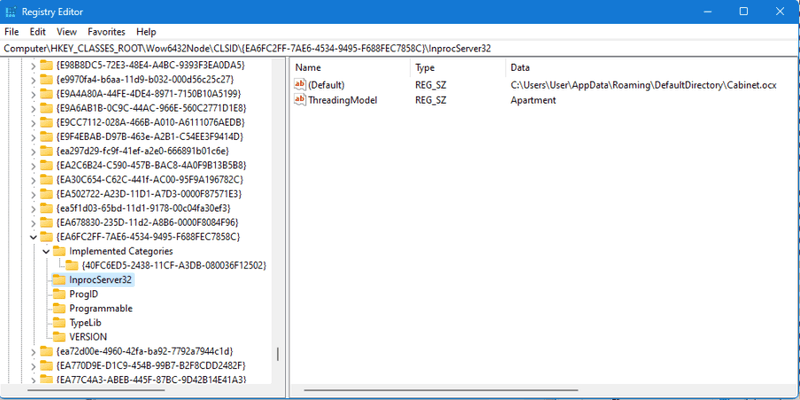Click the VERSION folder icon
800x400 pixels.
point(58,337)
